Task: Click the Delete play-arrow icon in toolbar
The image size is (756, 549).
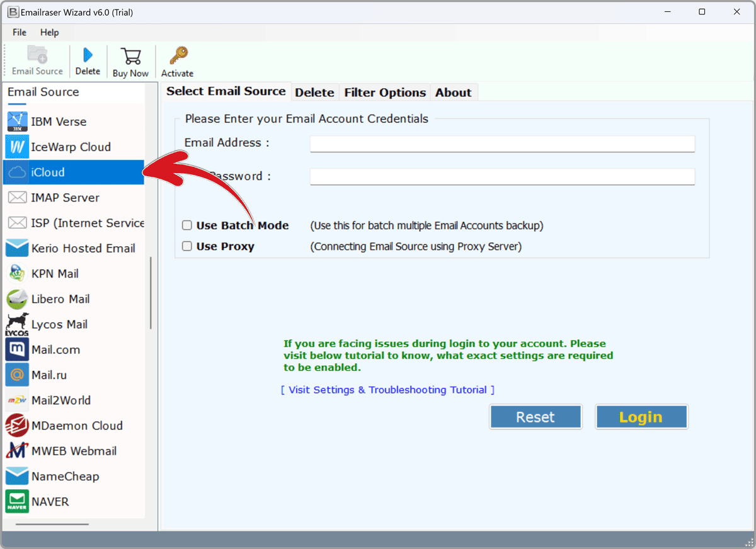Action: (88, 55)
